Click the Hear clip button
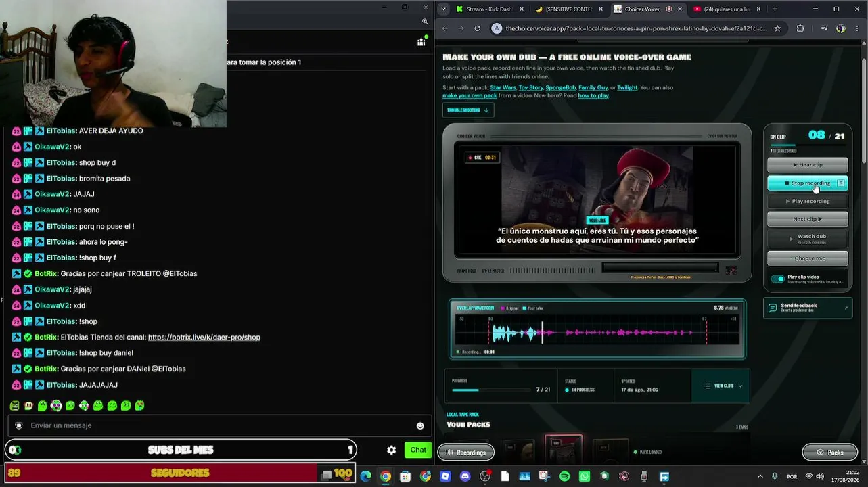868x487 pixels. click(x=807, y=165)
